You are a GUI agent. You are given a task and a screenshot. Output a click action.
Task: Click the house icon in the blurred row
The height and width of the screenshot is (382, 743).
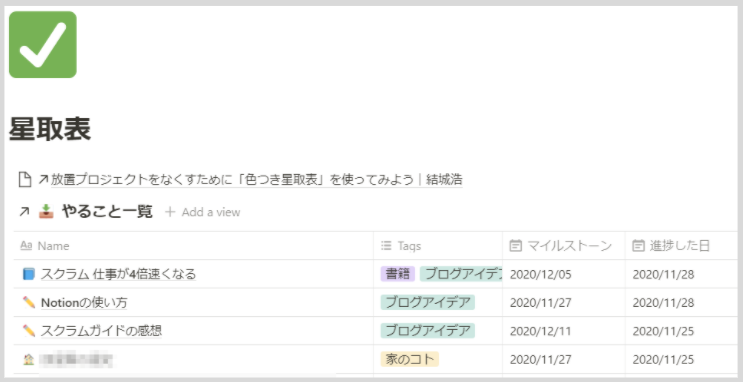coord(29,359)
